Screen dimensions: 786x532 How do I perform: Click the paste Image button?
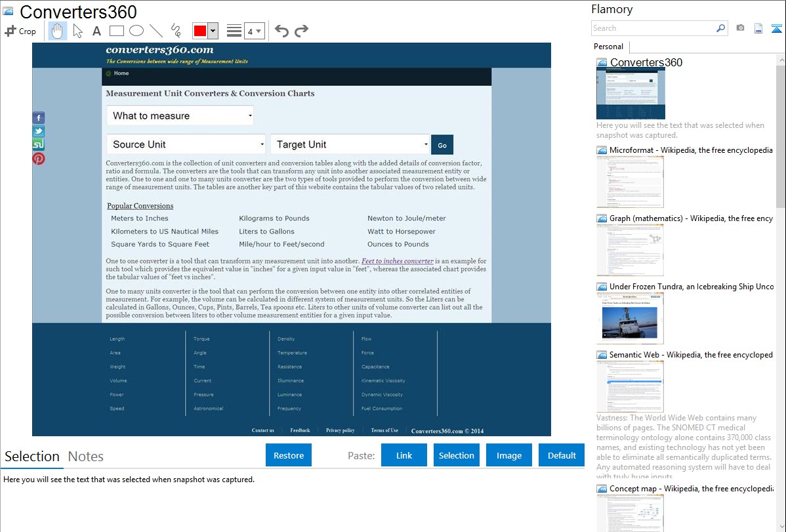[x=508, y=455]
